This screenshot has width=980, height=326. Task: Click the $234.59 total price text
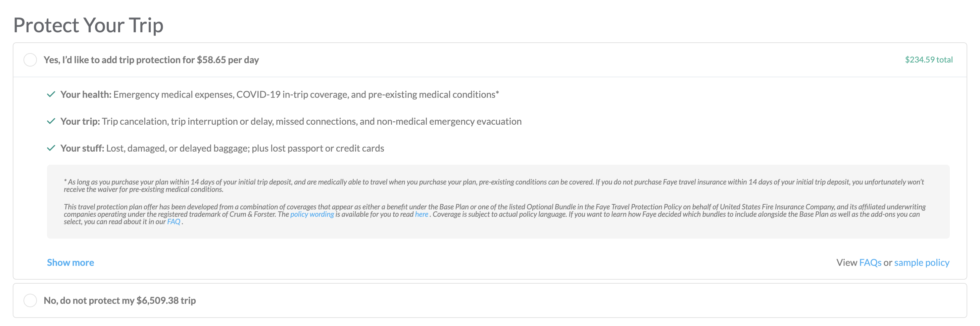pos(929,60)
